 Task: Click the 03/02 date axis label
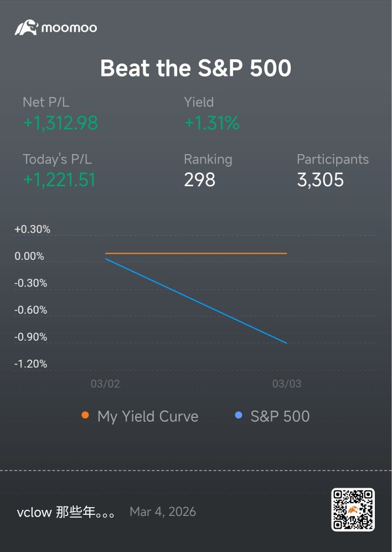click(105, 384)
